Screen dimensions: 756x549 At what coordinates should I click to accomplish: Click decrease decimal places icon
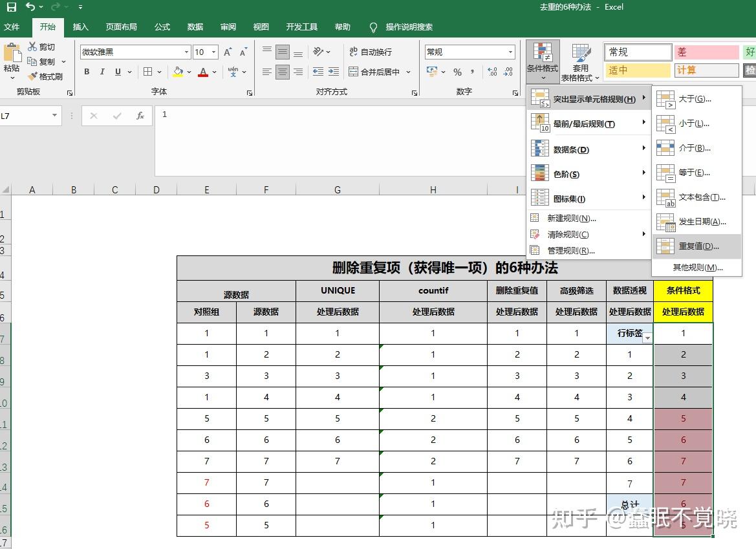click(x=508, y=72)
